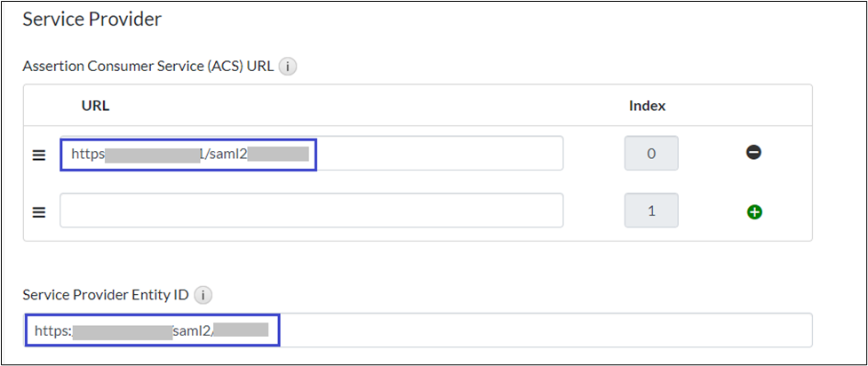This screenshot has height=366, width=868.
Task: Focus the first ACS URL input field
Action: click(x=435, y=154)
